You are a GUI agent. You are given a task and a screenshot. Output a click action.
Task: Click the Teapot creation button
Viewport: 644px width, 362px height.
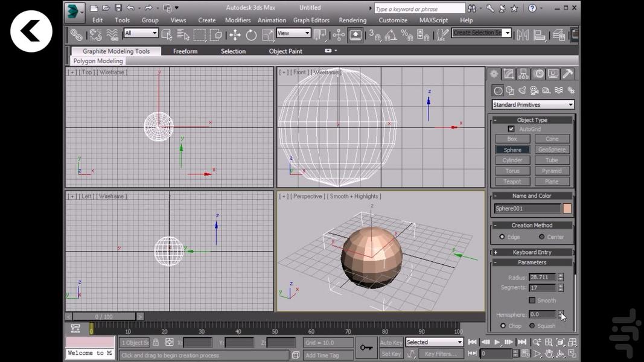pyautogui.click(x=512, y=181)
